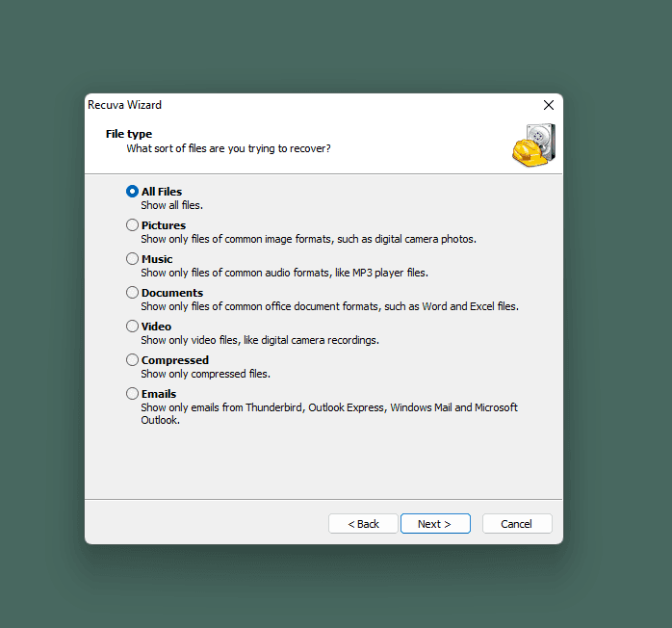Image resolution: width=672 pixels, height=628 pixels.
Task: Go back with the Back button
Action: pyautogui.click(x=363, y=523)
